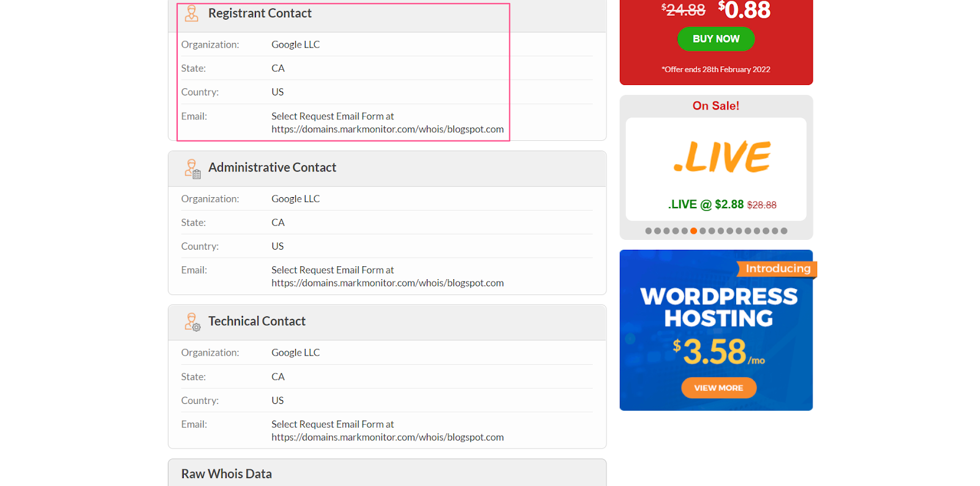
Task: Click the Registrant Contact section heading
Action: (x=260, y=13)
